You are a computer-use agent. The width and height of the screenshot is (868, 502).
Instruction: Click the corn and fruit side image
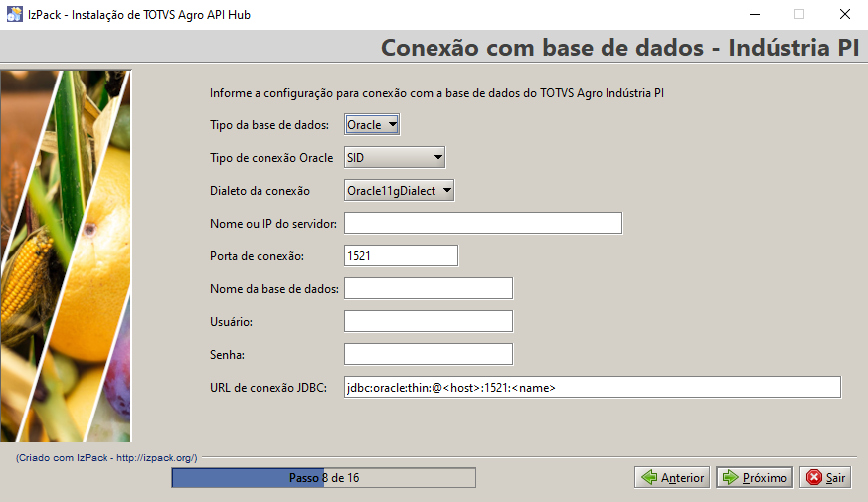point(66,255)
